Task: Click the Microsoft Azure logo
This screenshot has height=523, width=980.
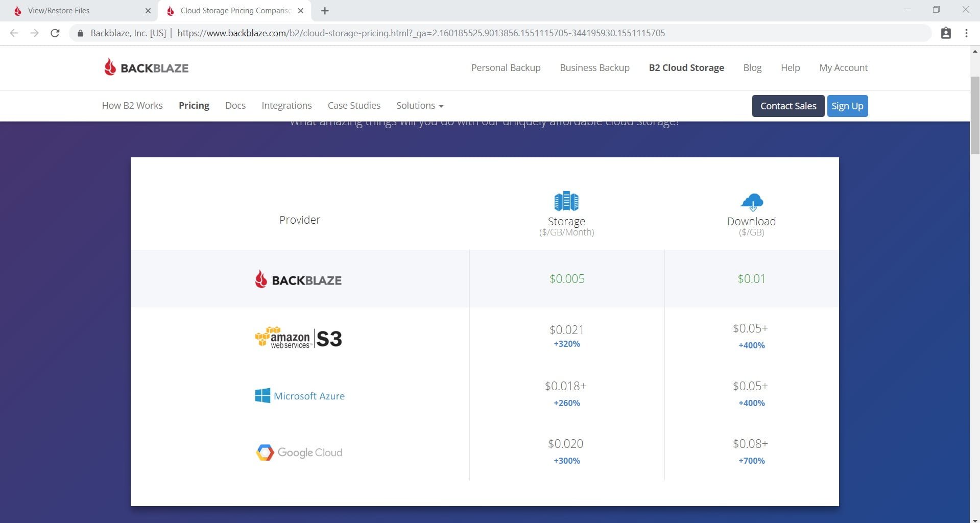Action: coord(300,396)
